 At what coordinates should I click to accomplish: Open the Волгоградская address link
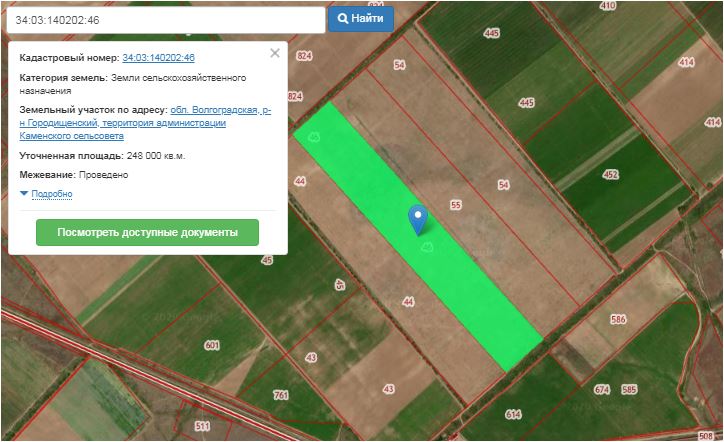coord(145,123)
